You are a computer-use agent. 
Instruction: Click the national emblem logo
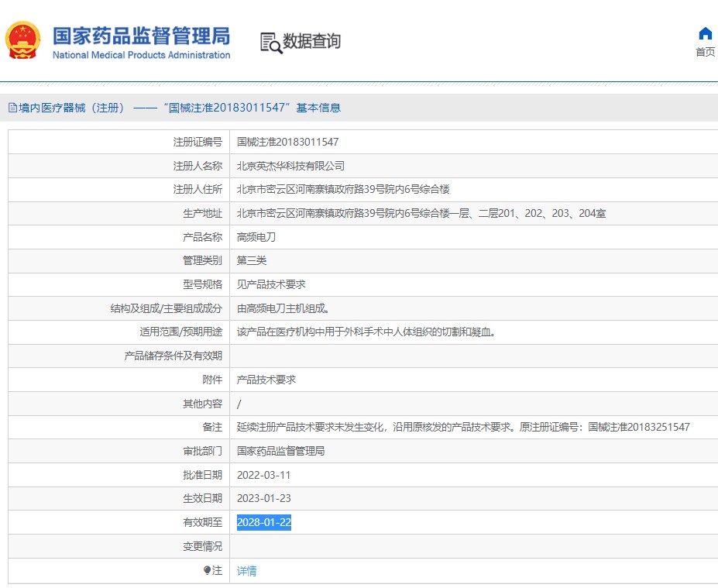pyautogui.click(x=22, y=40)
